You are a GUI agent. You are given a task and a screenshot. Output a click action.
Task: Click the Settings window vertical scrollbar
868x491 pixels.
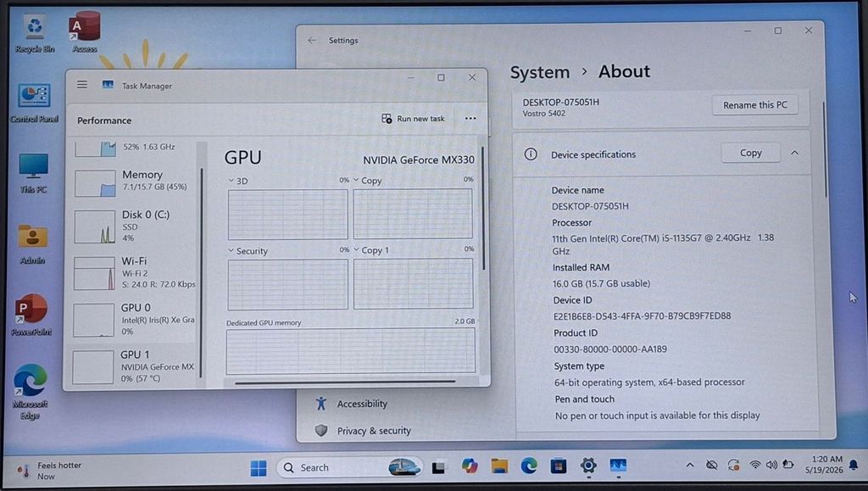(x=825, y=149)
